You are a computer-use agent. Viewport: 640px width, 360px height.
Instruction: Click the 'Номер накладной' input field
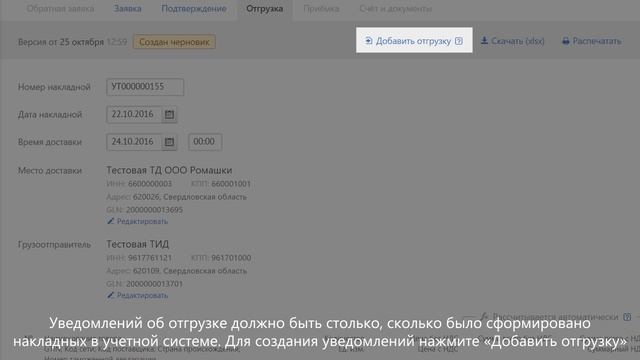[x=145, y=87]
